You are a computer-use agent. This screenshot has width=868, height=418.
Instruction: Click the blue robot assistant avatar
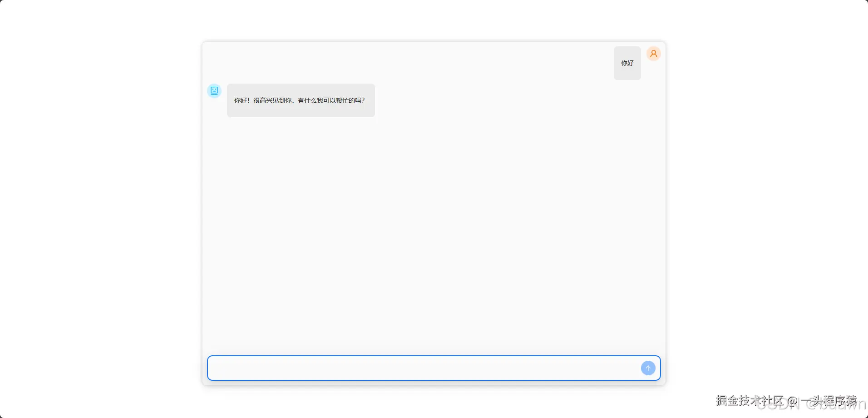click(x=214, y=90)
